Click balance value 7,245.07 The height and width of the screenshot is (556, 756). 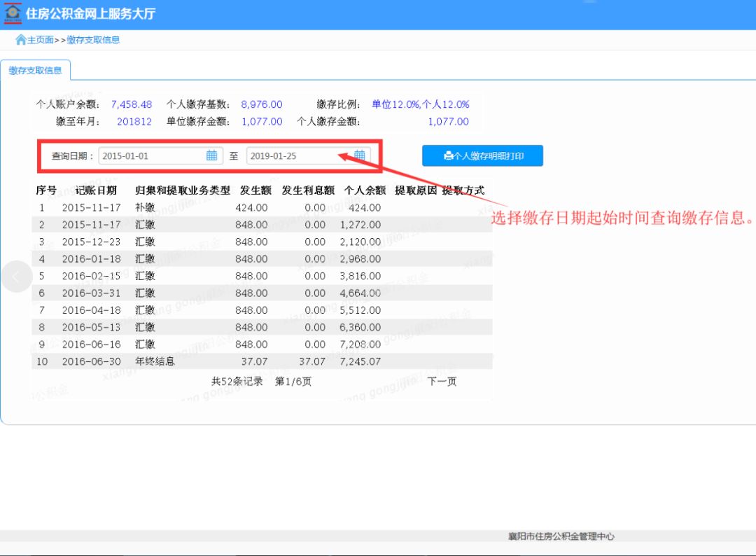tap(360, 361)
